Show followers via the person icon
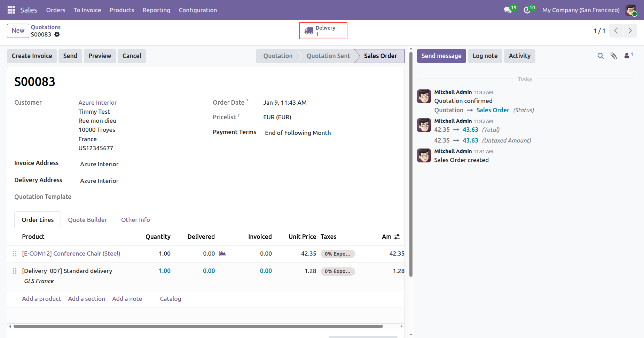 (627, 56)
